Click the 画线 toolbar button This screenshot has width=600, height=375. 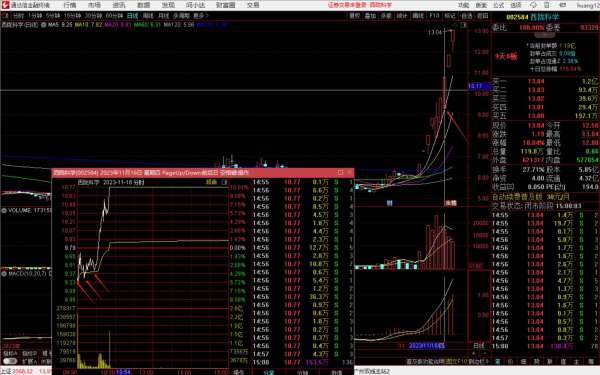418,16
